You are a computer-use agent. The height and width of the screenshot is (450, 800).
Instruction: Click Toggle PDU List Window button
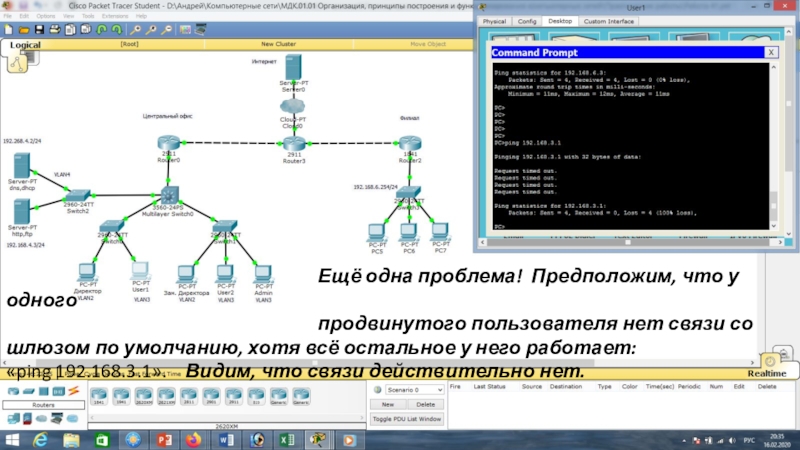click(407, 419)
